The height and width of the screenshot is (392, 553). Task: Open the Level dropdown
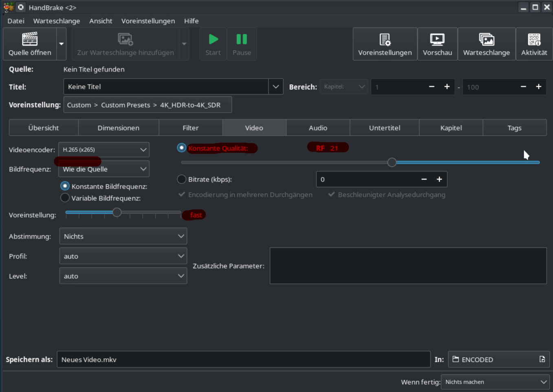tap(123, 276)
